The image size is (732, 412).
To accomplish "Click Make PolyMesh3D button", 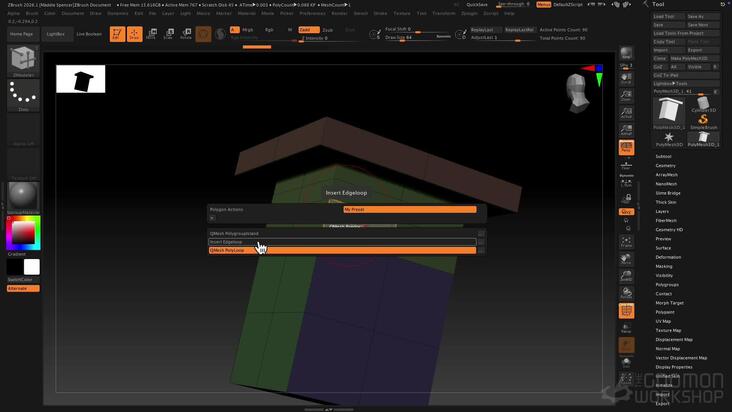I will pyautogui.click(x=695, y=58).
